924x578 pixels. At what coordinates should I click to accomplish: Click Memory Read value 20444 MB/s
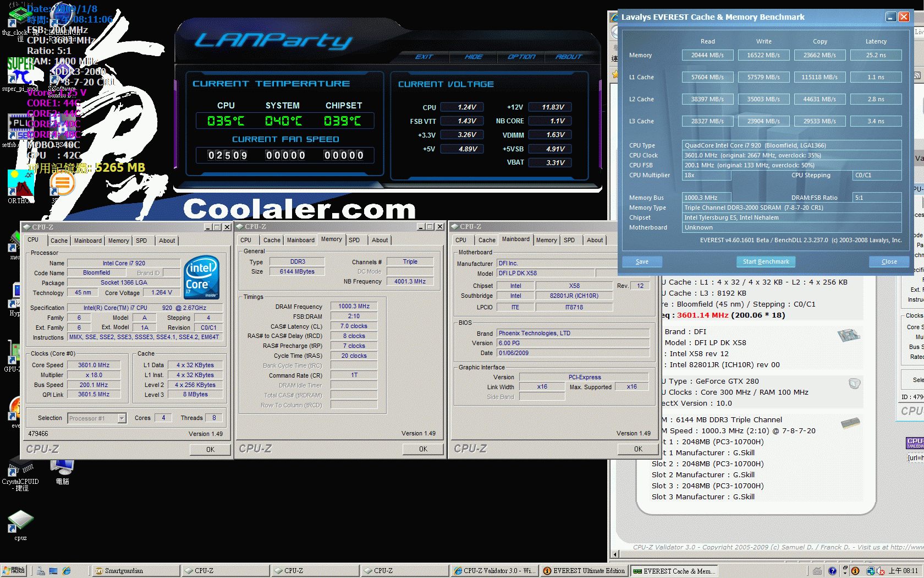[x=707, y=55]
